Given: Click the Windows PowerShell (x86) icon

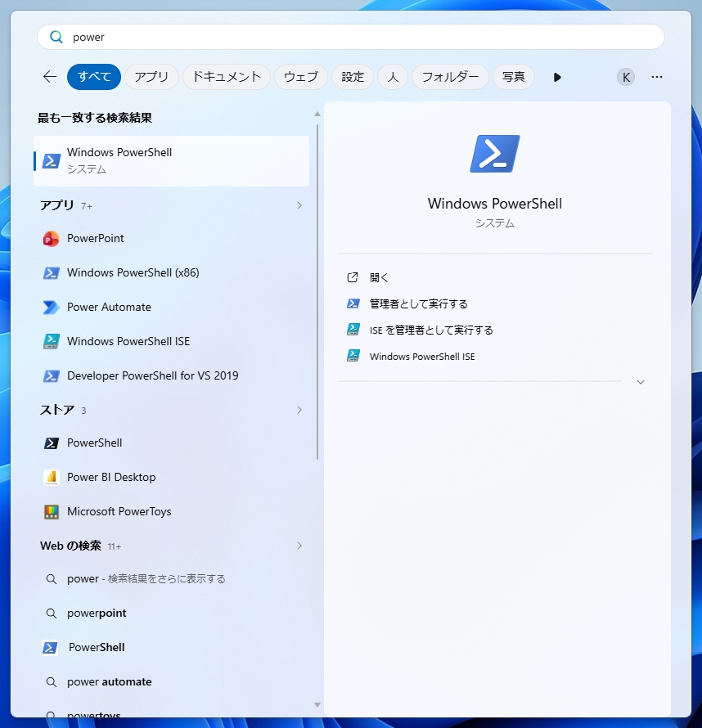Looking at the screenshot, I should [x=51, y=273].
